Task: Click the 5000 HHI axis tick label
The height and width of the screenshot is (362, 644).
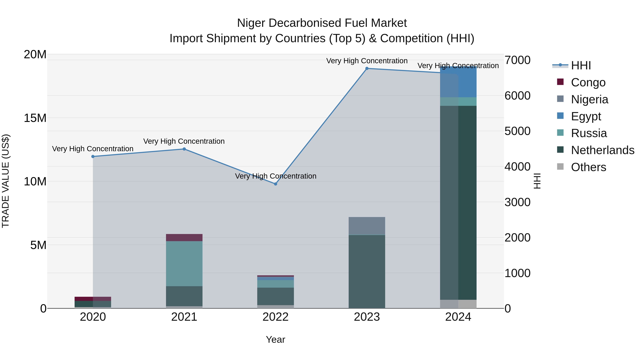Action: (x=518, y=131)
